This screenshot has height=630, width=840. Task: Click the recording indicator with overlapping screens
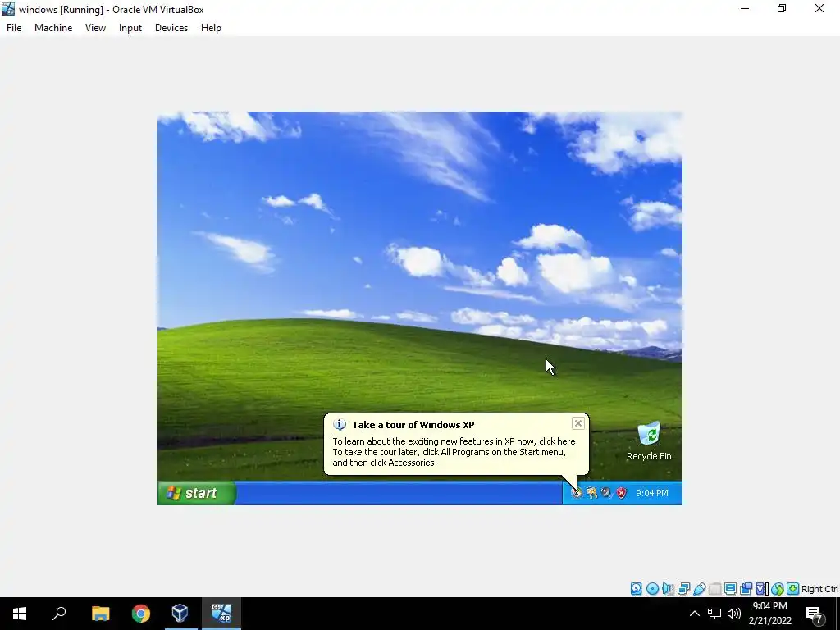(x=746, y=589)
